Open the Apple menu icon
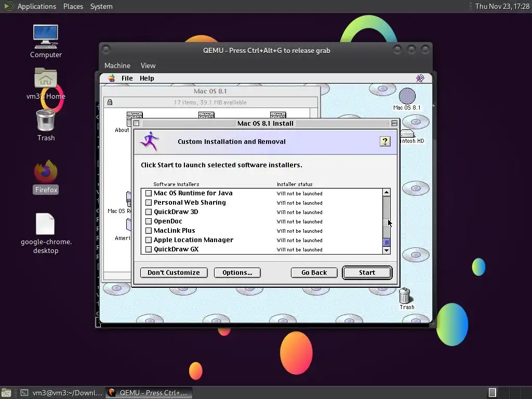532x399 pixels. (x=112, y=78)
